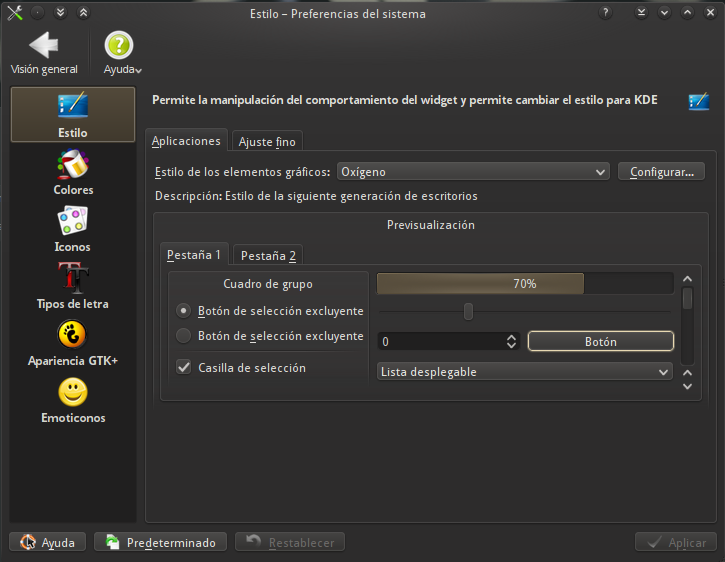Image resolution: width=725 pixels, height=562 pixels.
Task: Click the Predeterminado button
Action: pos(160,542)
